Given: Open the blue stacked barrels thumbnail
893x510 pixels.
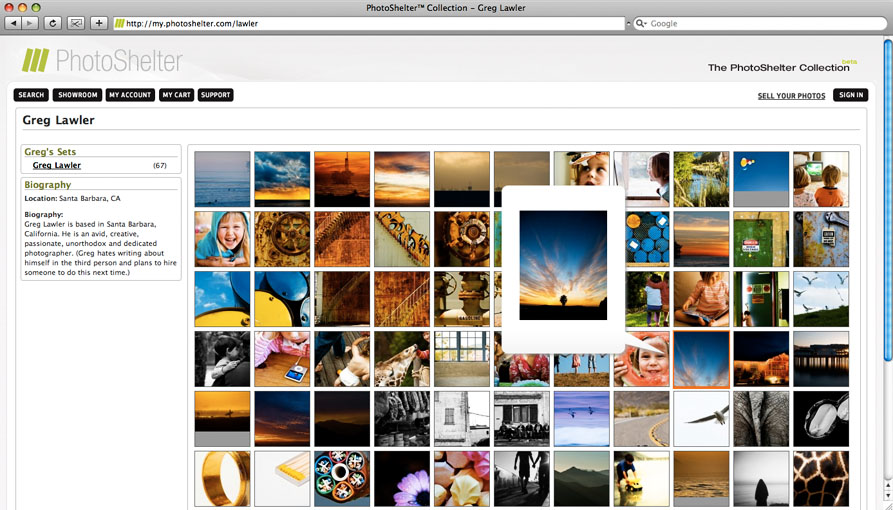Looking at the screenshot, I should [x=648, y=239].
